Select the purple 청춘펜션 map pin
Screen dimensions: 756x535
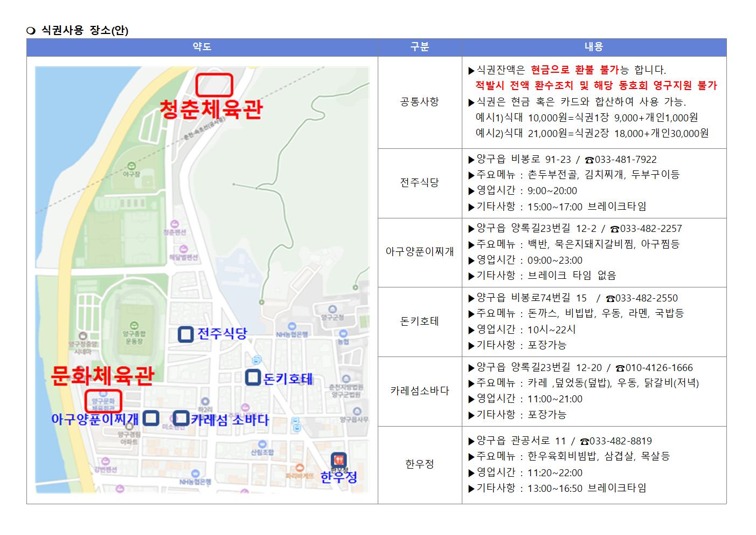pos(174,224)
